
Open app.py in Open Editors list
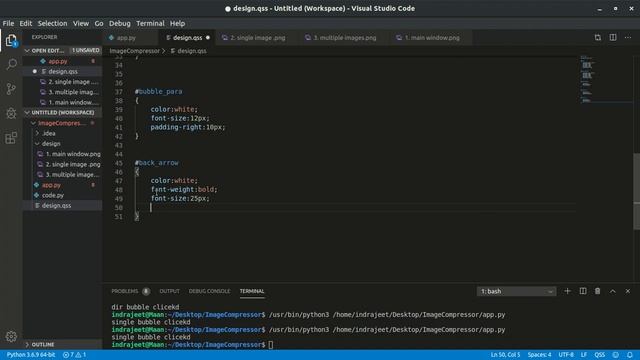[62, 61]
